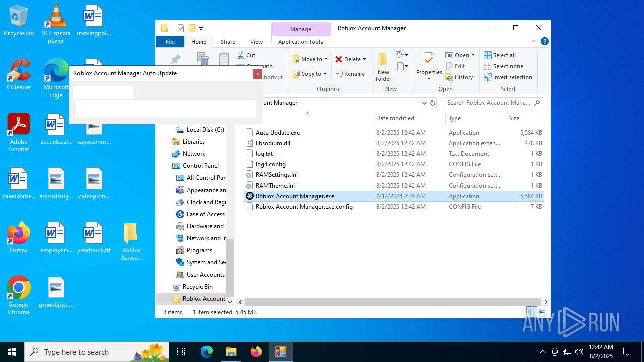
Task: Open the address bar history dropdown
Action: pyautogui.click(x=424, y=103)
